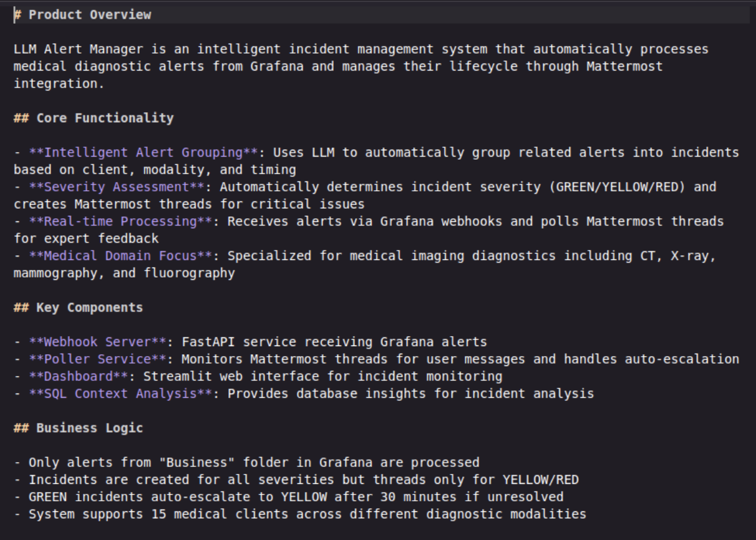756x540 pixels.
Task: Click the bold "SQL Context Analysis" item
Action: point(120,393)
